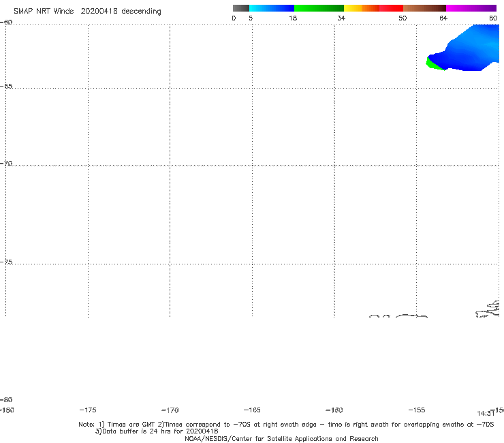Click the NOAA/NESDIS credit line
Screen dimensions: 504x443
(281, 438)
